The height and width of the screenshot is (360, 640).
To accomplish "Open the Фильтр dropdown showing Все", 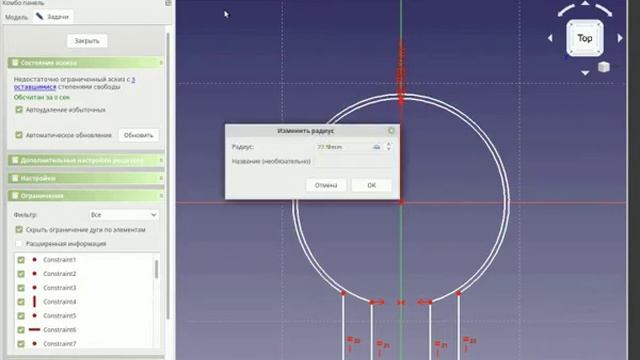I will pyautogui.click(x=124, y=214).
